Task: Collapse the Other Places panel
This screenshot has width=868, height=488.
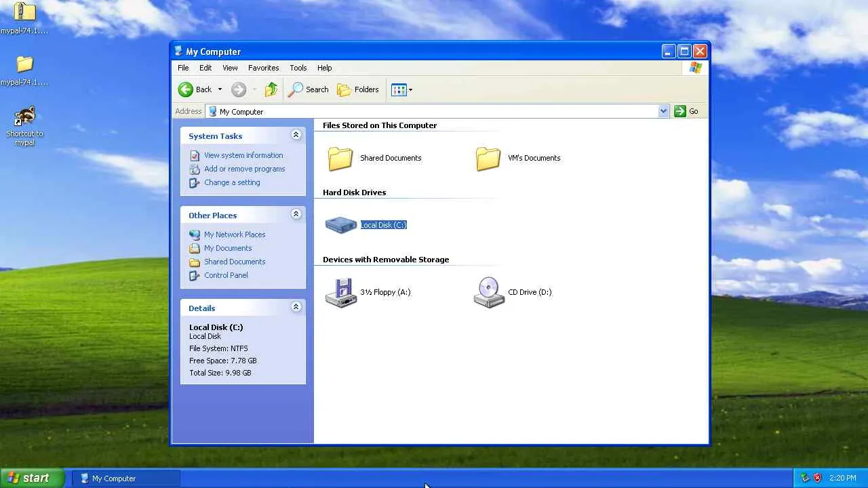Action: [296, 215]
